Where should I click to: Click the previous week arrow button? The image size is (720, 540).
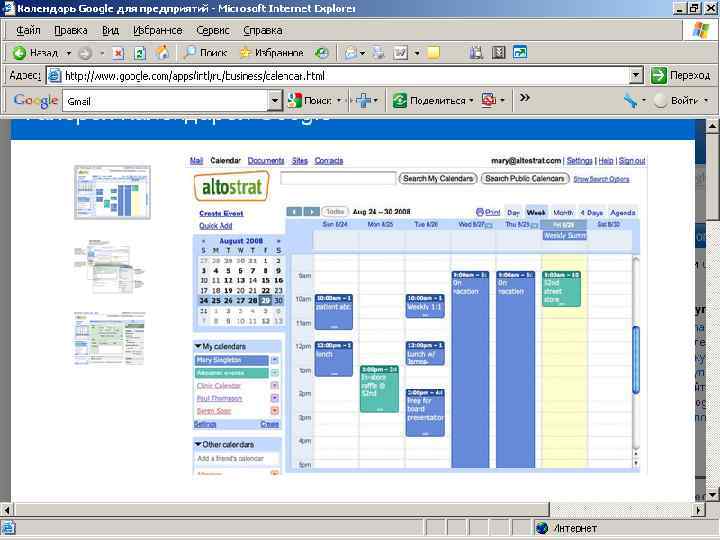tap(294, 212)
